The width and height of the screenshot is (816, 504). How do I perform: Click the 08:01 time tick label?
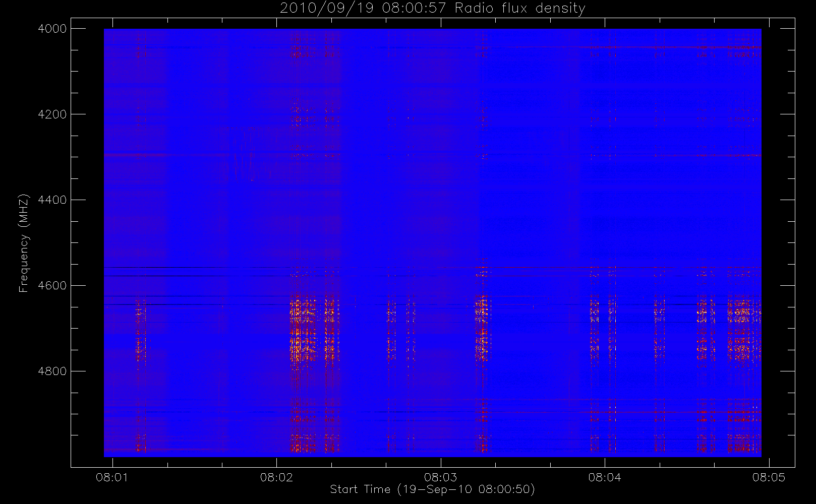click(x=112, y=477)
